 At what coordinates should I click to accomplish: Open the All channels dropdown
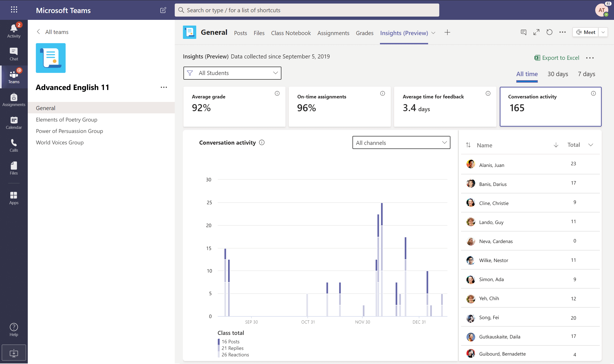(401, 143)
